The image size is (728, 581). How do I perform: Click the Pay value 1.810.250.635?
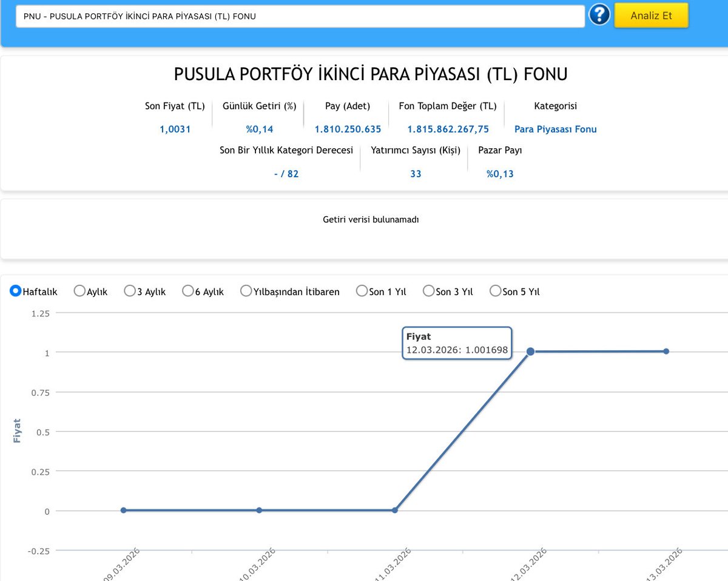[348, 129]
